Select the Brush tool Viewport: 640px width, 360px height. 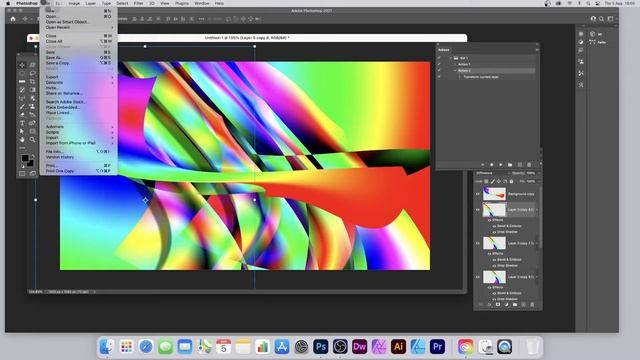point(22,107)
